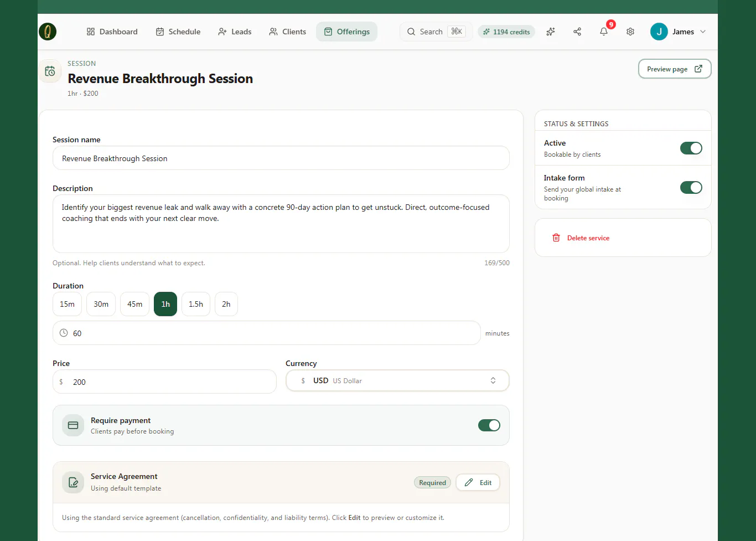756x541 pixels.
Task: Open the Search box
Action: [436, 32]
